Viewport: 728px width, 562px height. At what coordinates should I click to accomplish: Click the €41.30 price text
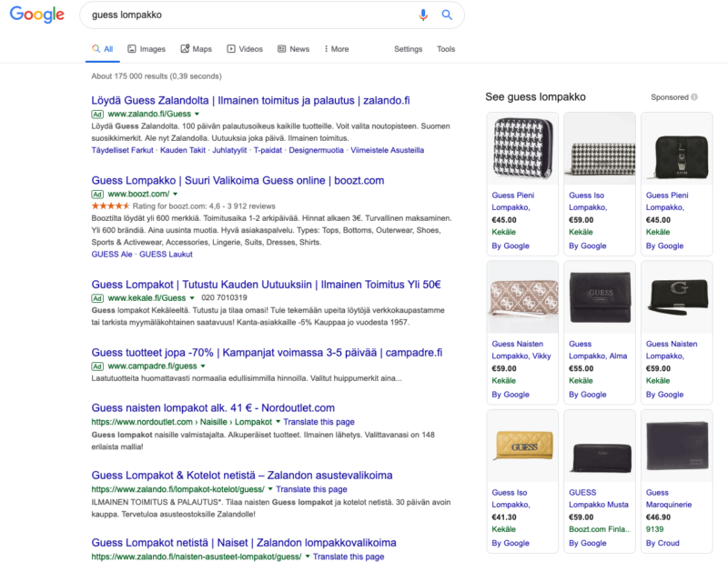(504, 517)
